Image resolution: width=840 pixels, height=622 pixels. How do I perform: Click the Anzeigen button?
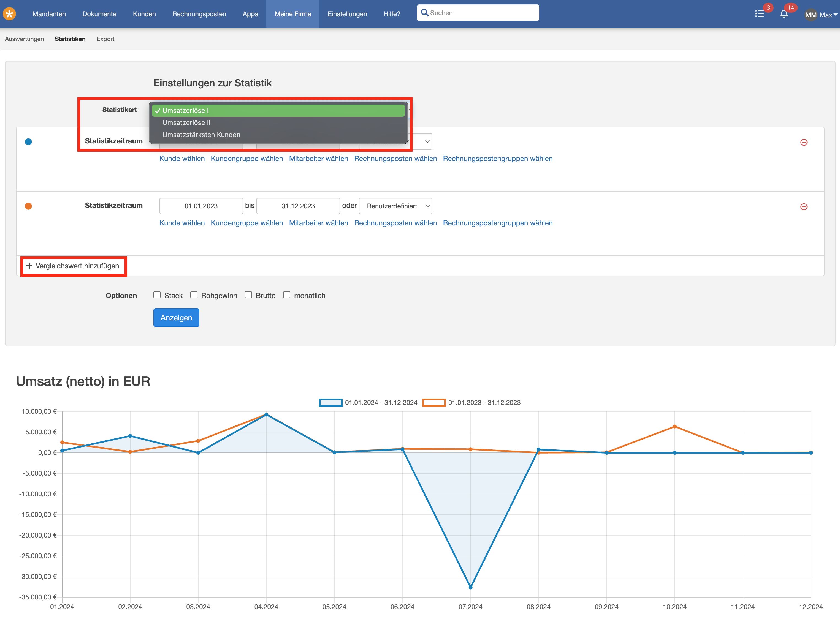pos(176,317)
